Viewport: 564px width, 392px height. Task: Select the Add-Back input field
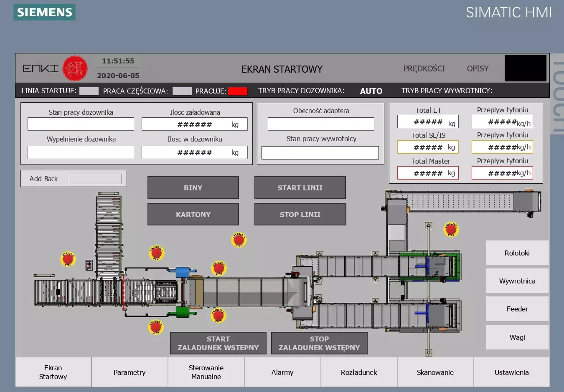(95, 179)
